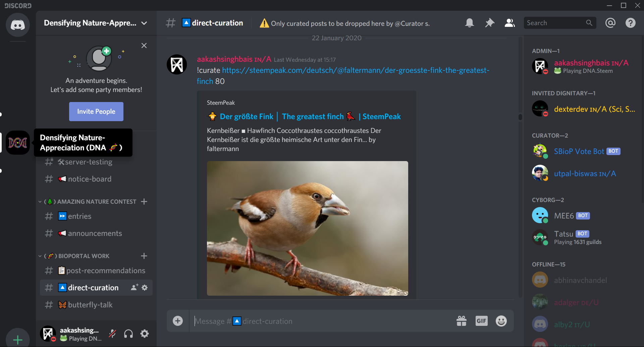Viewport: 644px width, 347px height.
Task: Open help via the question mark icon
Action: click(631, 23)
